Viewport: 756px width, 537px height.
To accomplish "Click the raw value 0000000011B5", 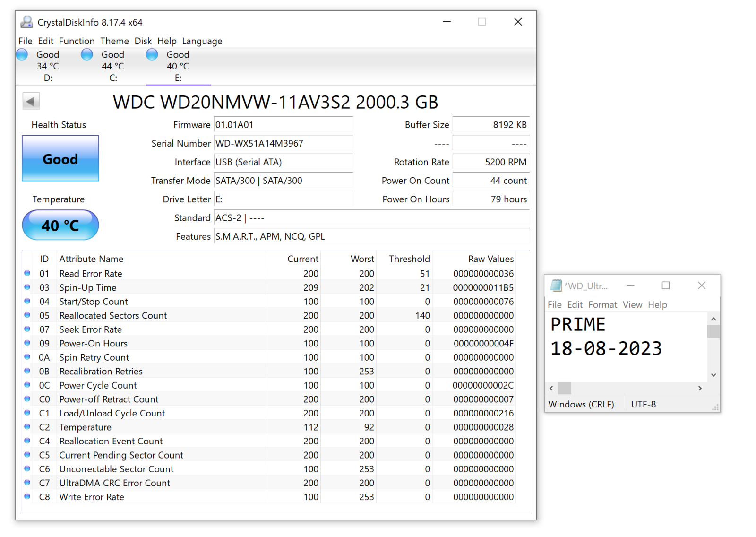I will [x=483, y=287].
